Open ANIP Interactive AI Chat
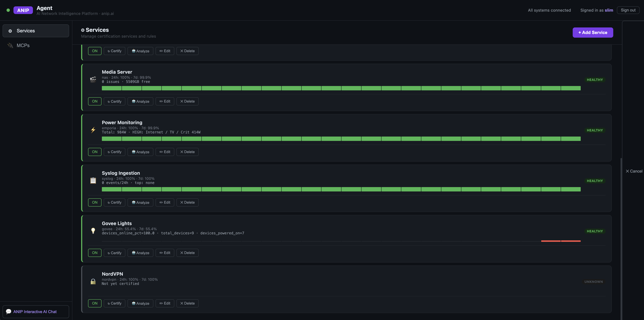Viewport: 644px width, 320px height. coord(36,311)
